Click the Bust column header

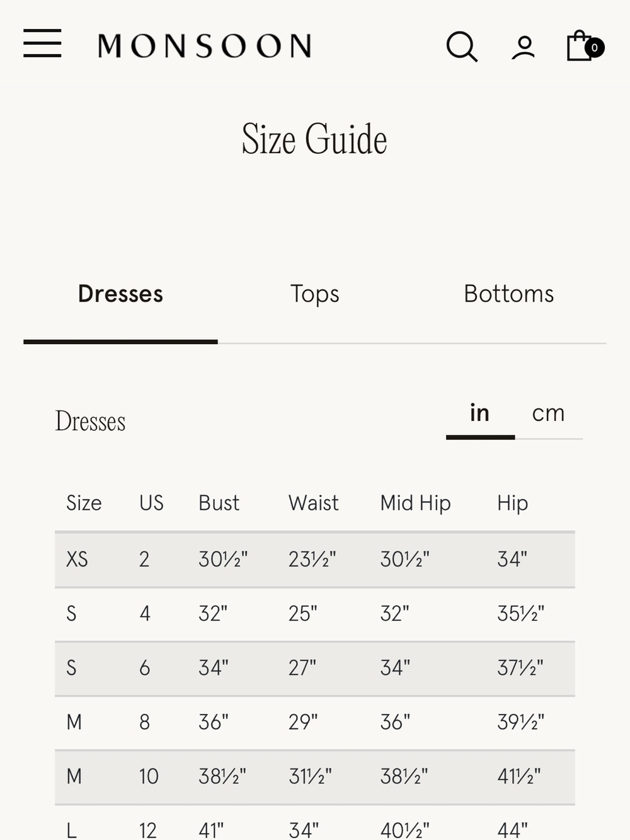click(219, 503)
